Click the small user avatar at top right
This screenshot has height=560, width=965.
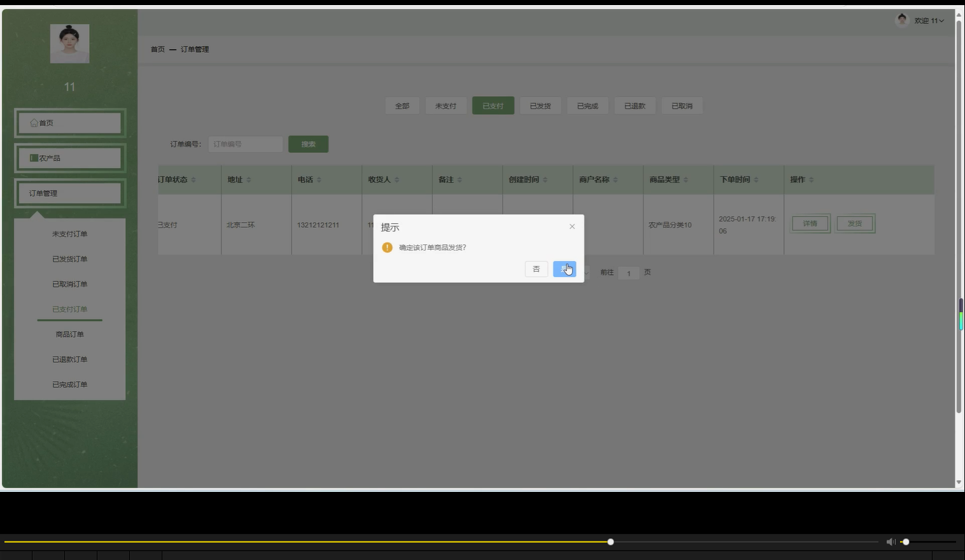(902, 20)
